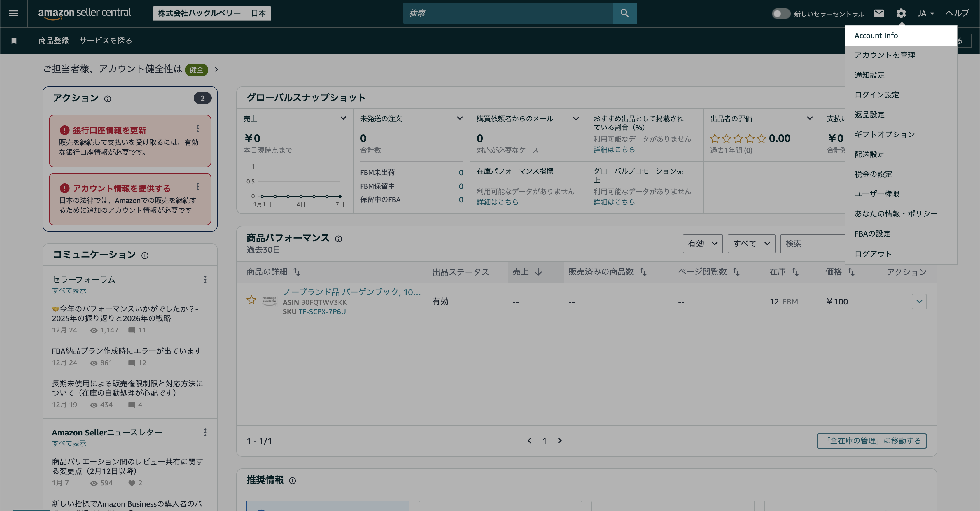Sort by 在庫 column
Screen dimensions: 980x511
[x=795, y=272]
